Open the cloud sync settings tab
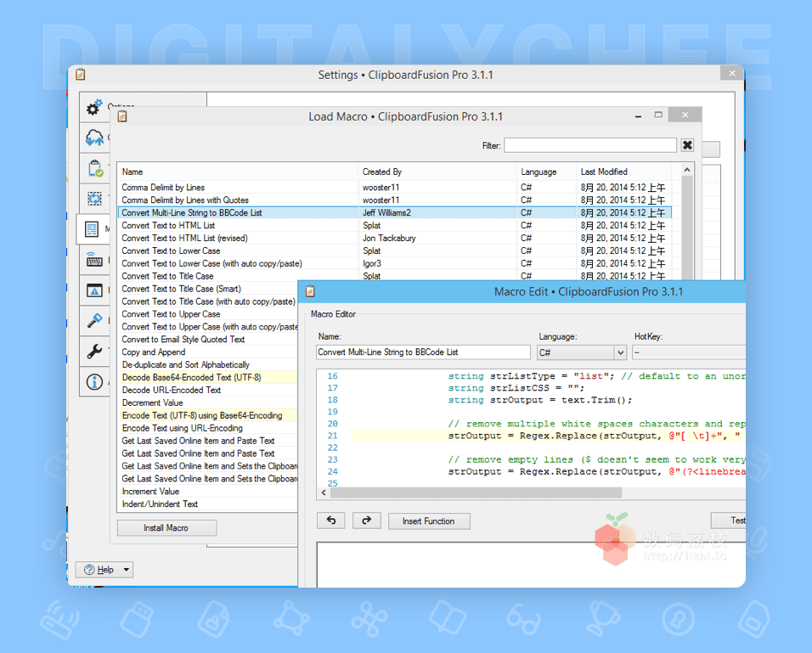Image resolution: width=812 pixels, height=653 pixels. point(94,138)
